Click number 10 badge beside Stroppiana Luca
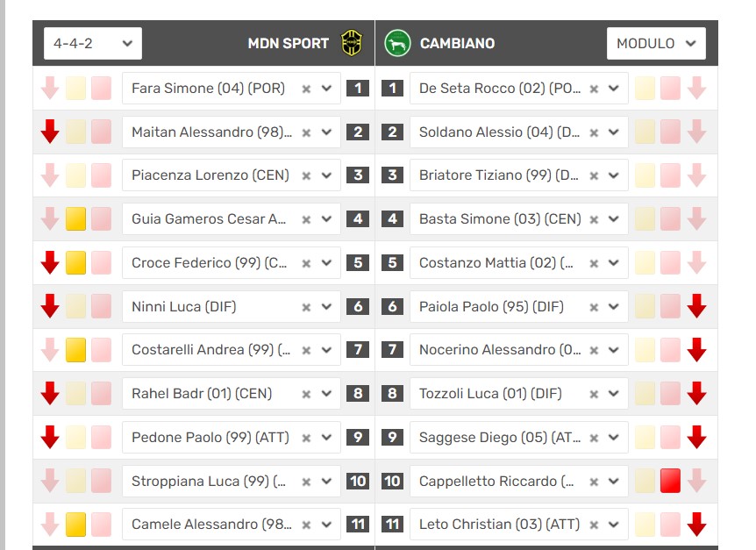 pos(357,481)
